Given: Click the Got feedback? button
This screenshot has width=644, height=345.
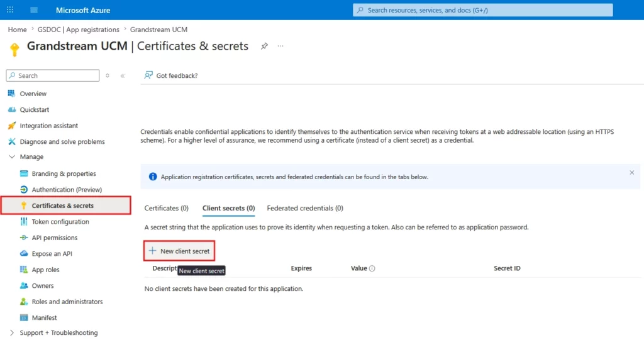Looking at the screenshot, I should click(x=171, y=75).
